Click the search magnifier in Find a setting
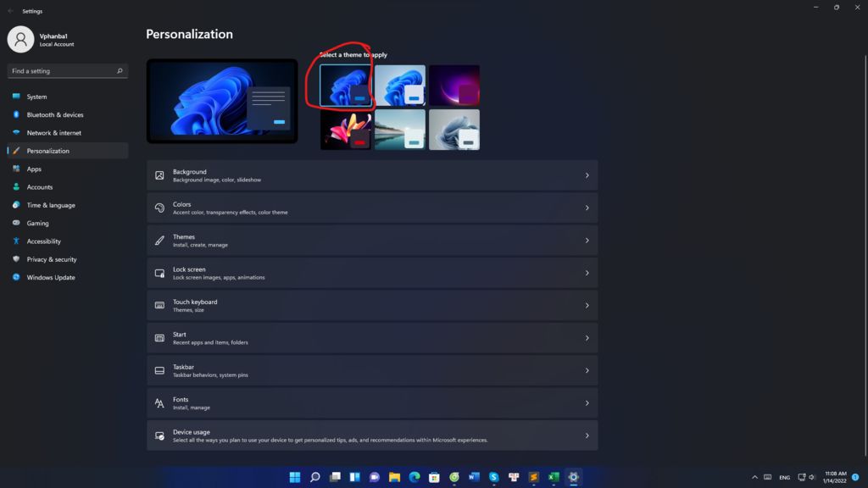868x488 pixels. pos(120,71)
